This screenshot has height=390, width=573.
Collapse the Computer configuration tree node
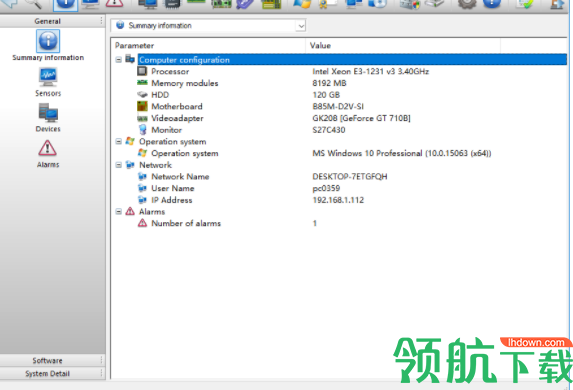pyautogui.click(x=118, y=60)
